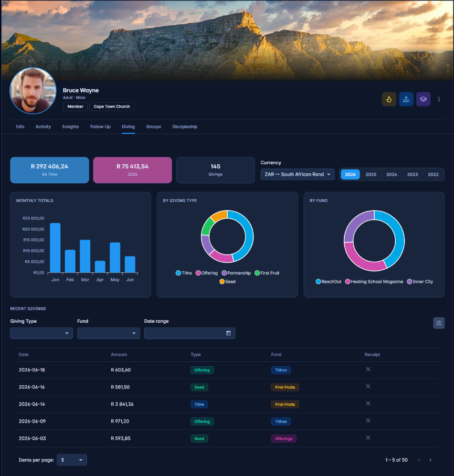Toggle Healing School Magazine legend entry
Image resolution: width=454 pixels, height=476 pixels.
[374, 281]
